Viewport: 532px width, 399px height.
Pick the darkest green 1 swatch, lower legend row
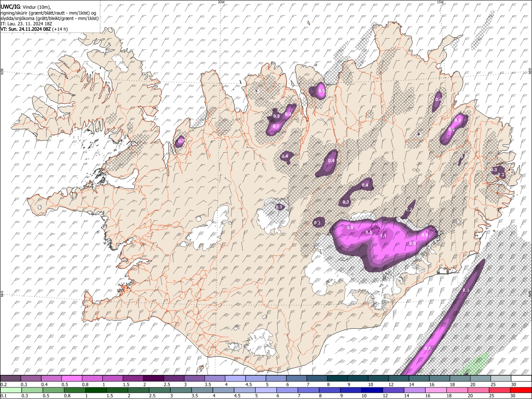pyautogui.click(x=96, y=390)
